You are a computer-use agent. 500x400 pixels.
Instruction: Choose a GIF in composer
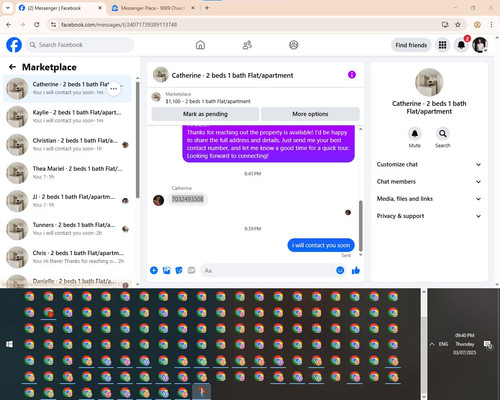pyautogui.click(x=191, y=270)
